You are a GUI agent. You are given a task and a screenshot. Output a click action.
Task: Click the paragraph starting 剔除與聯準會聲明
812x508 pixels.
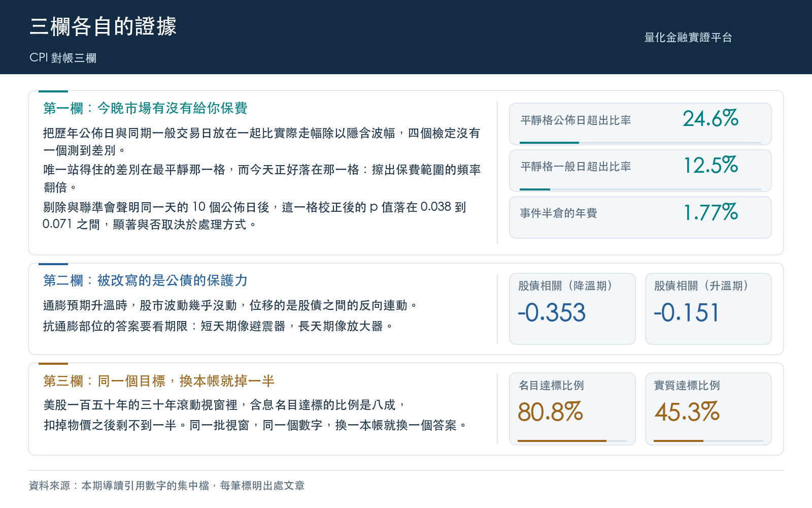click(x=255, y=215)
